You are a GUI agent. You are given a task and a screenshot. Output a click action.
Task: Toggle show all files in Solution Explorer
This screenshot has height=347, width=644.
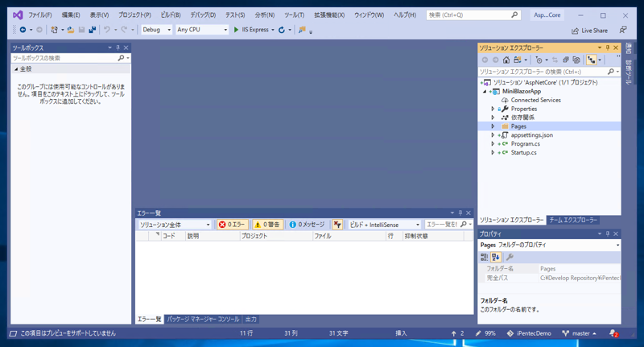click(x=576, y=60)
